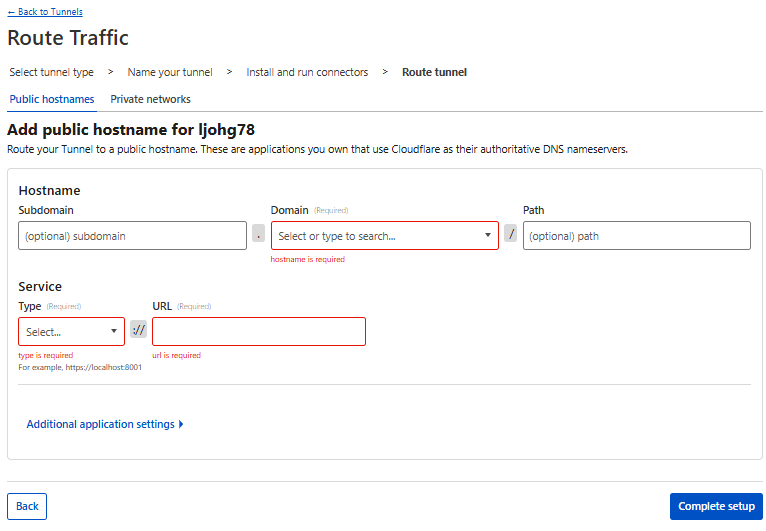This screenshot has height=531, width=766.
Task: Switch to the Public hostnames tab
Action: (x=52, y=99)
